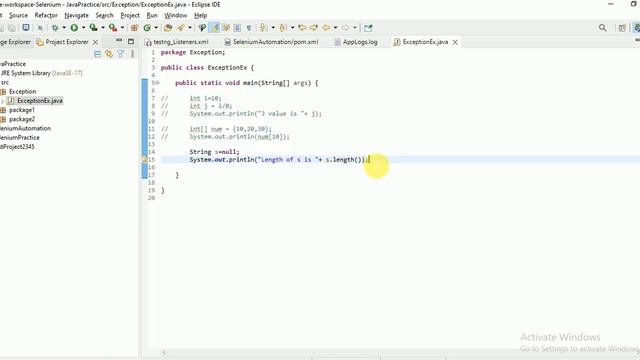This screenshot has width=640, height=360.
Task: Close the Project Explorer tab
Action: pyautogui.click(x=96, y=42)
